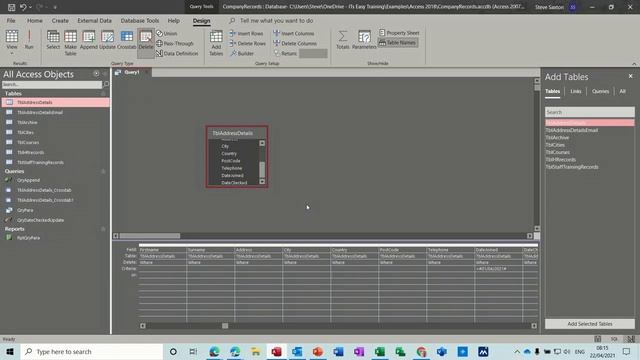The image size is (640, 360).
Task: Click the Data Definition query option
Action: [x=177, y=53]
